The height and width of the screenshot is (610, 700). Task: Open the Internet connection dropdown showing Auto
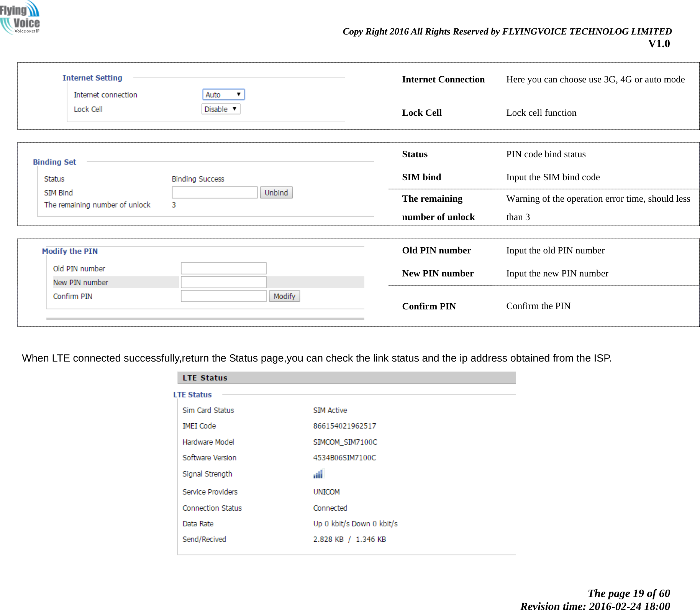(x=223, y=94)
